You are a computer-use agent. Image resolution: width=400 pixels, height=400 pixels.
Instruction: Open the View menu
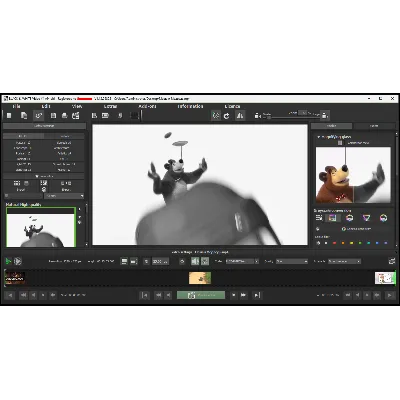tap(77, 106)
